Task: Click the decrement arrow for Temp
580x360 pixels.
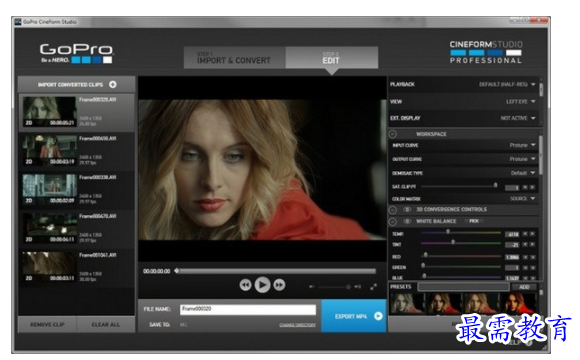Action: [x=525, y=234]
